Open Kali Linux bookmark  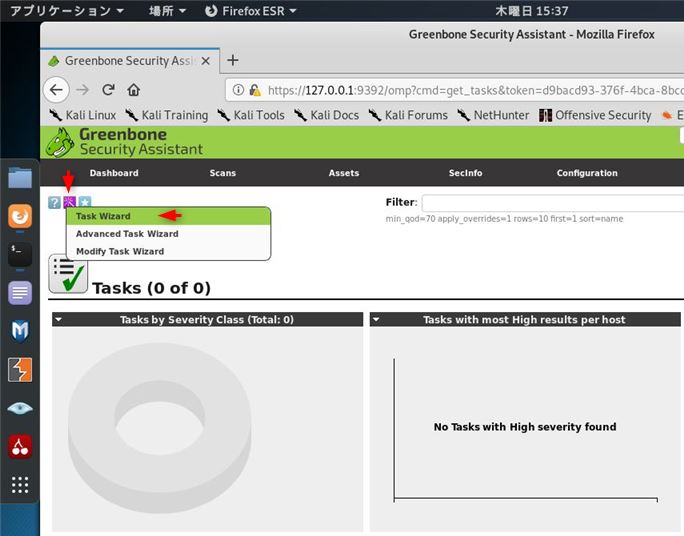83,115
